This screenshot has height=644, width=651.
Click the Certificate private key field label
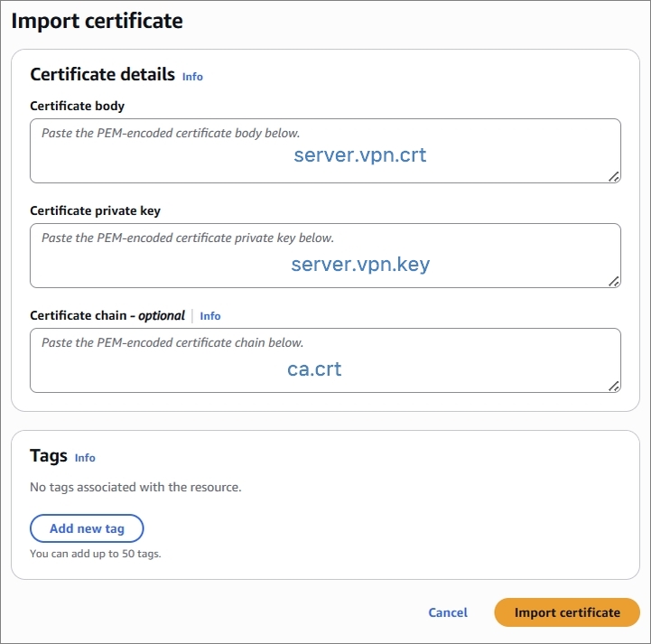click(95, 210)
